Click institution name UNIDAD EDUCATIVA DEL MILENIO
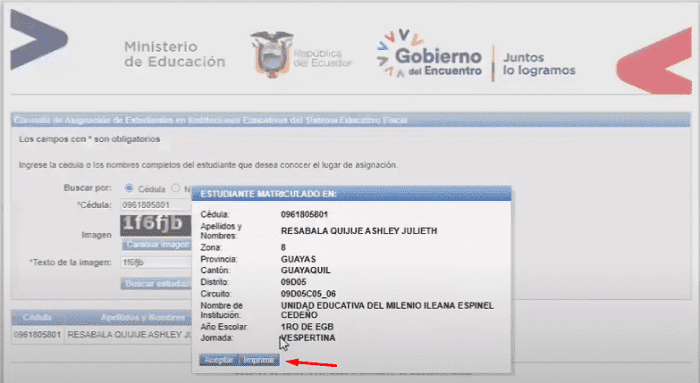Viewport: 700px width, 383px height. point(387,310)
